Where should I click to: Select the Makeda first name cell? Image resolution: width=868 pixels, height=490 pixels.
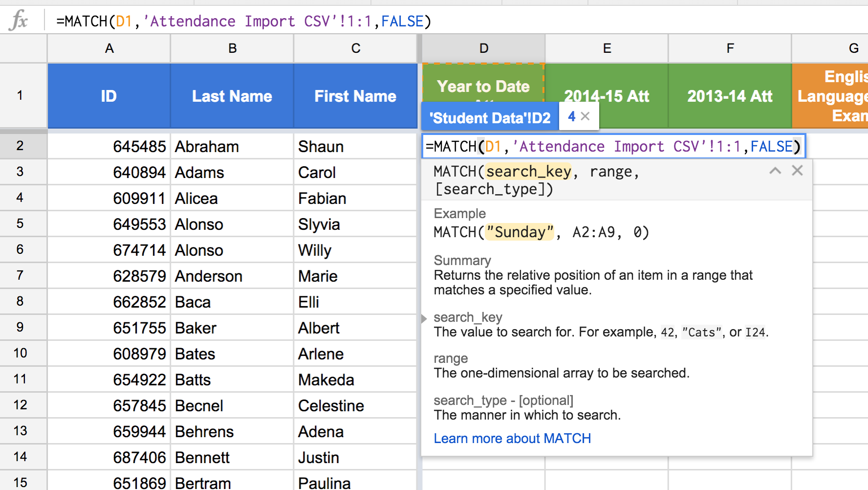(x=355, y=379)
